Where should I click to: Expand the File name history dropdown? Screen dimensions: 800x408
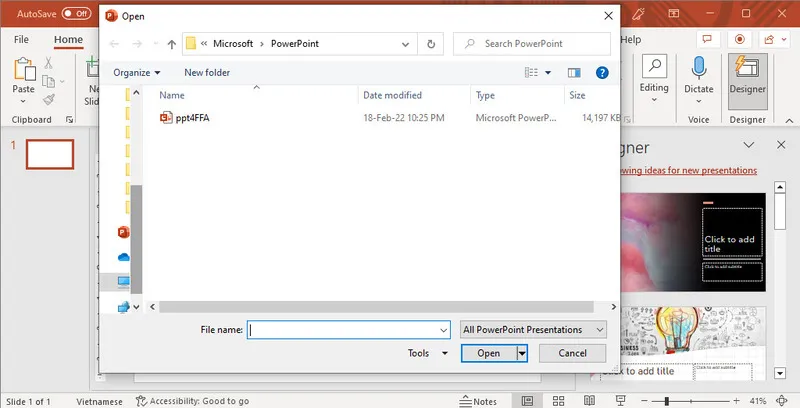coord(443,330)
